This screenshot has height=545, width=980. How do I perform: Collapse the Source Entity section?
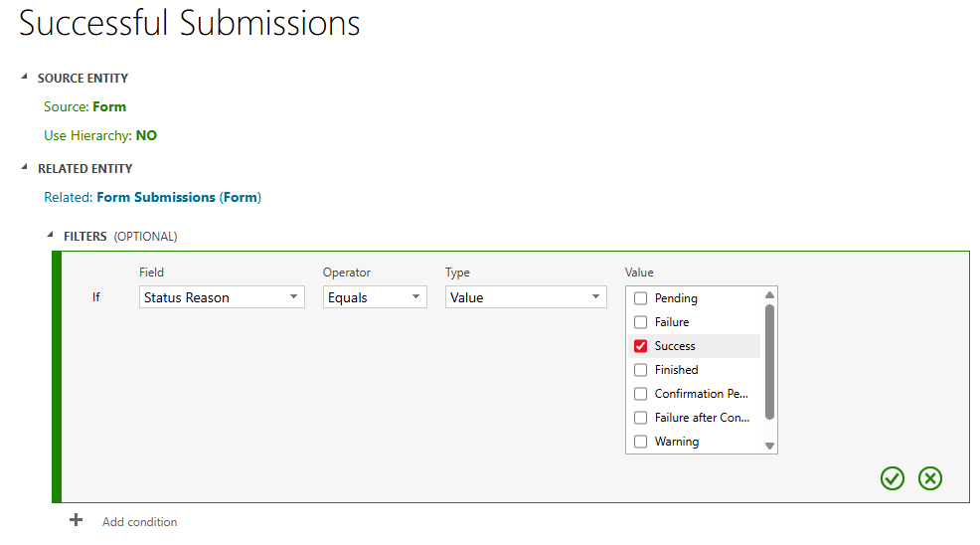[24, 78]
